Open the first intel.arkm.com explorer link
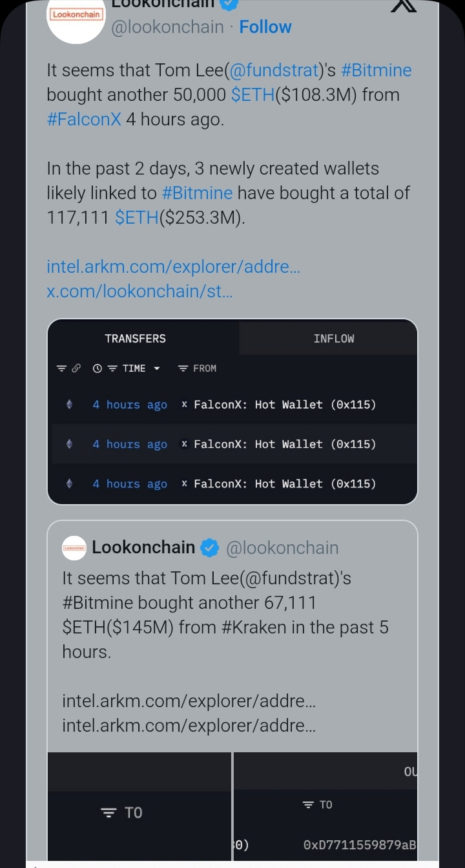This screenshot has height=868, width=465. 173,266
